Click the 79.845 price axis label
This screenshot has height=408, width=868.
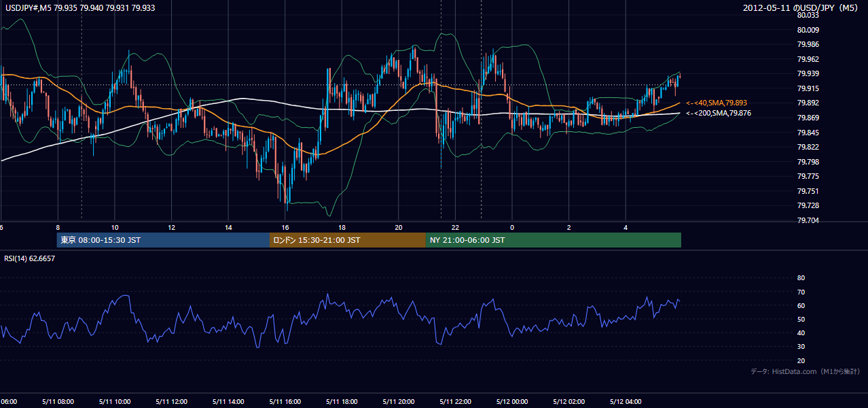pyautogui.click(x=808, y=133)
